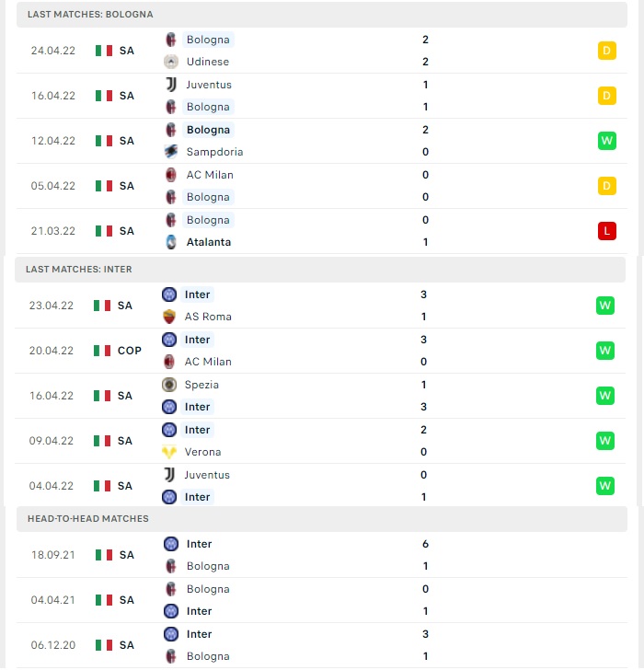The height and width of the screenshot is (670, 644).
Task: Open Last Matches: Inter section header
Action: point(320,270)
